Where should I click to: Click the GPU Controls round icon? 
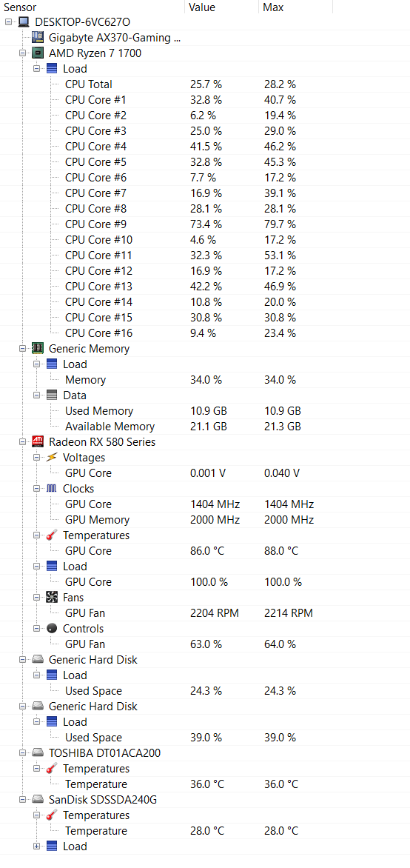(52, 628)
